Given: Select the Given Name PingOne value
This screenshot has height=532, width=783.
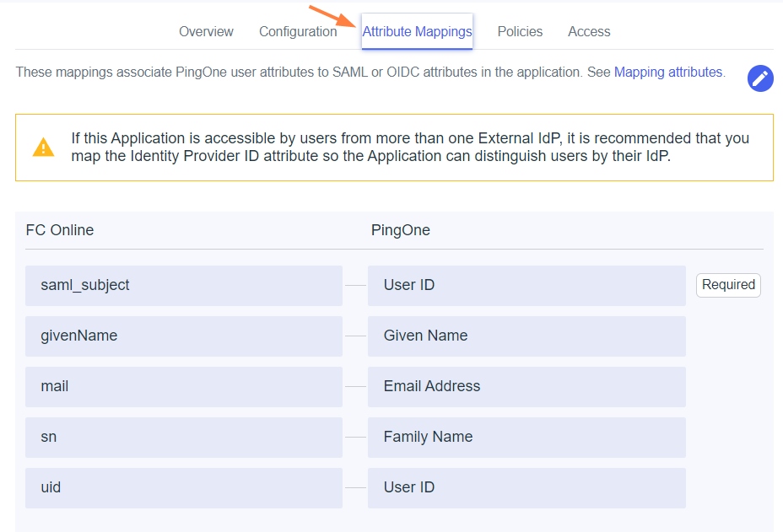Looking at the screenshot, I should tap(526, 336).
